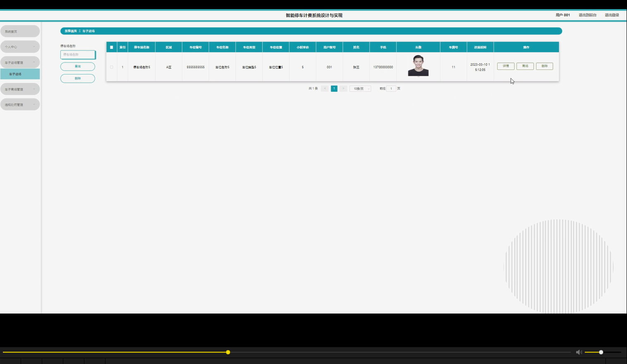The width and height of the screenshot is (627, 364).
Task: Click the cell 车位类型5
Action: (x=249, y=67)
